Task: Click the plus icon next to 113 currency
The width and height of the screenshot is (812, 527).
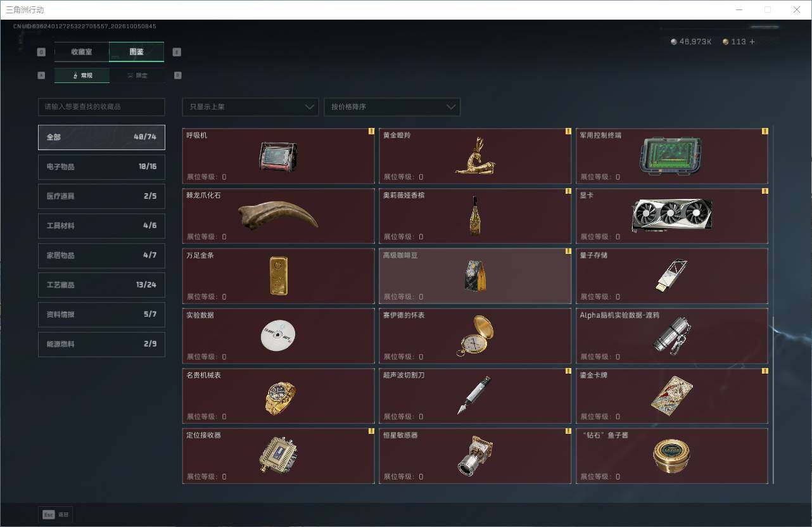Action: click(x=752, y=42)
